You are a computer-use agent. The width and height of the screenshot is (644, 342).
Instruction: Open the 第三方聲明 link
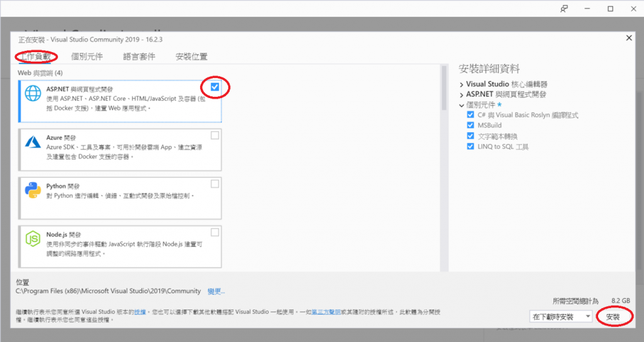[x=326, y=312]
